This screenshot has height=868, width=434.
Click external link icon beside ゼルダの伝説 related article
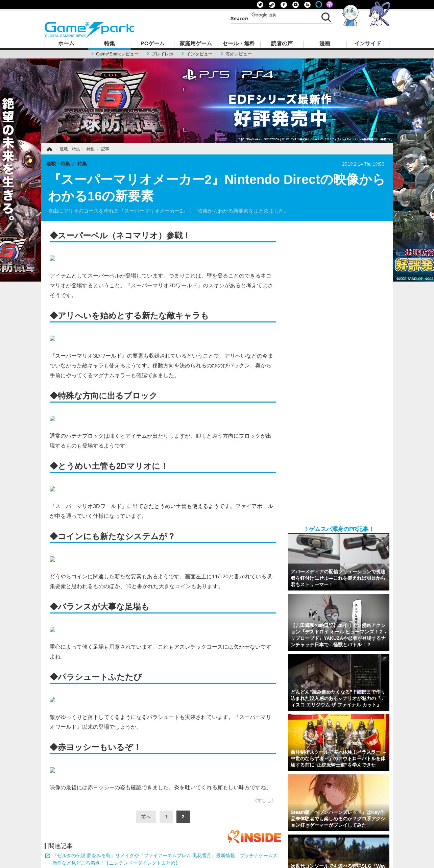click(48, 856)
